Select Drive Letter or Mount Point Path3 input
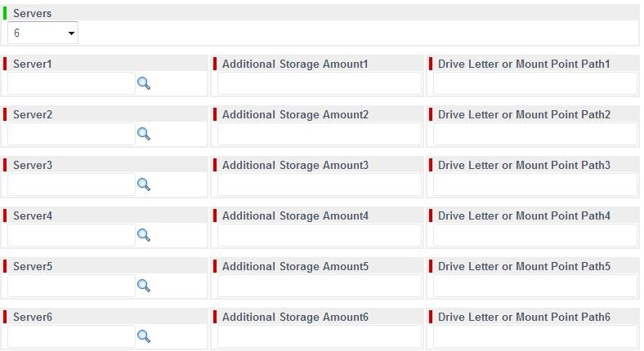Viewport: 644px width, 351px height. pyautogui.click(x=534, y=184)
